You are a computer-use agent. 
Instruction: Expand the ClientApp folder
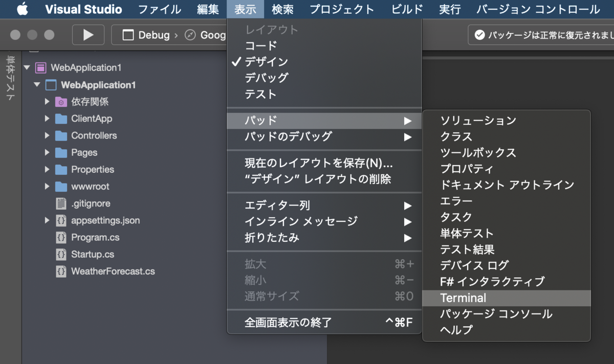[x=47, y=119]
